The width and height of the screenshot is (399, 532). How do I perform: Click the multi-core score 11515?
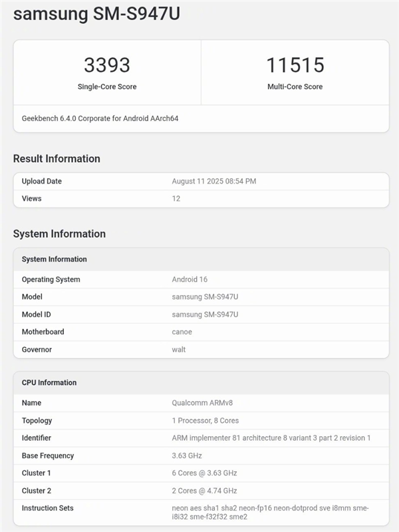[x=295, y=65]
